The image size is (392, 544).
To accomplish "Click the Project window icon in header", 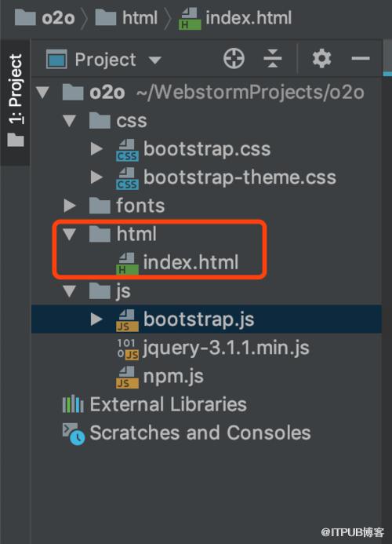I will pos(56,60).
